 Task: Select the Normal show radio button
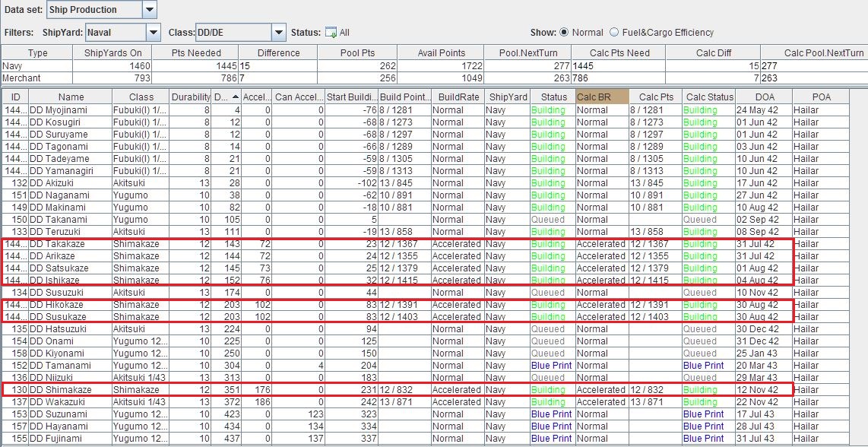[x=564, y=33]
